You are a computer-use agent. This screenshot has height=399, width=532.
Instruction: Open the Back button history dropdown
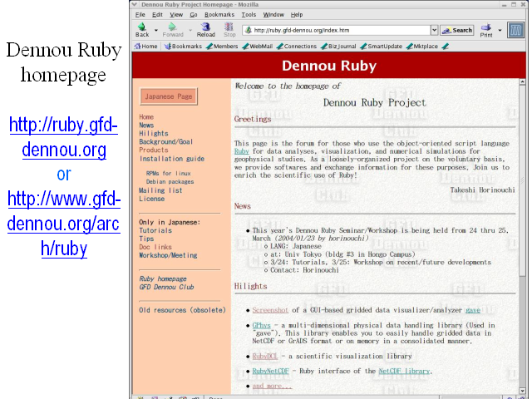coord(156,30)
